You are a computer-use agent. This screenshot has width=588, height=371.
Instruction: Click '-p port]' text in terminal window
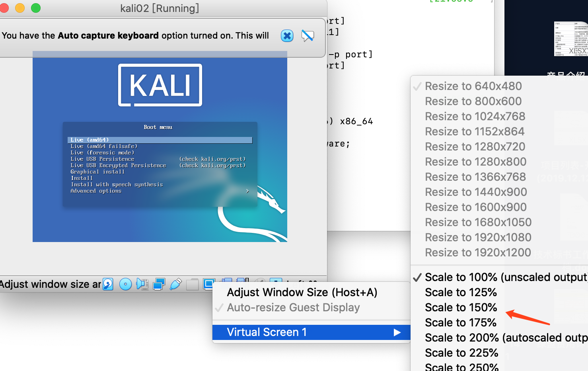[351, 54]
